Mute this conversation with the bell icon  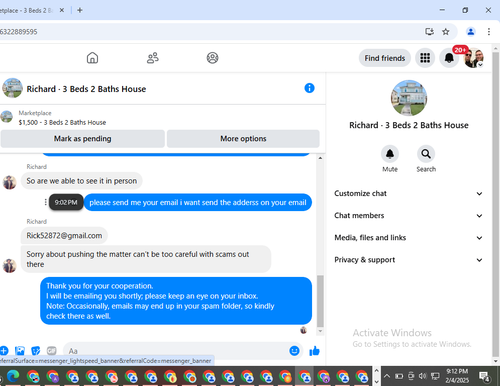pyautogui.click(x=390, y=154)
